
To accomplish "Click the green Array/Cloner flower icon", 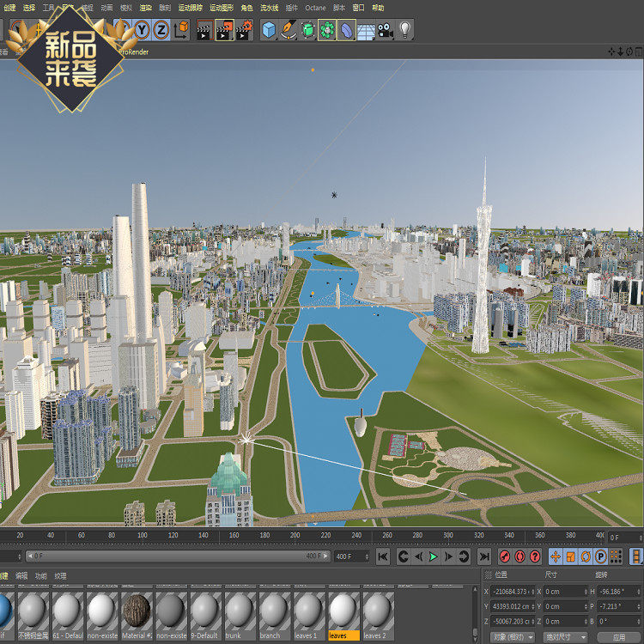I will pos(327,30).
